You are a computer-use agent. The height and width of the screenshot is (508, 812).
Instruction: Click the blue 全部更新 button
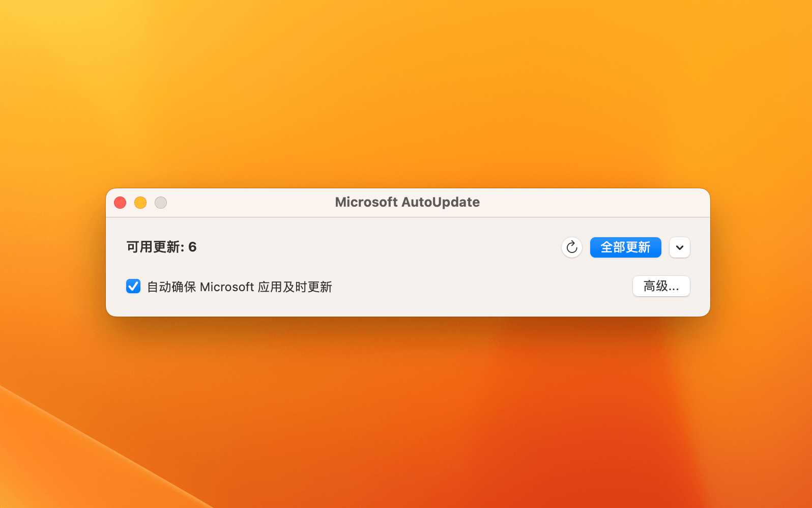(625, 247)
